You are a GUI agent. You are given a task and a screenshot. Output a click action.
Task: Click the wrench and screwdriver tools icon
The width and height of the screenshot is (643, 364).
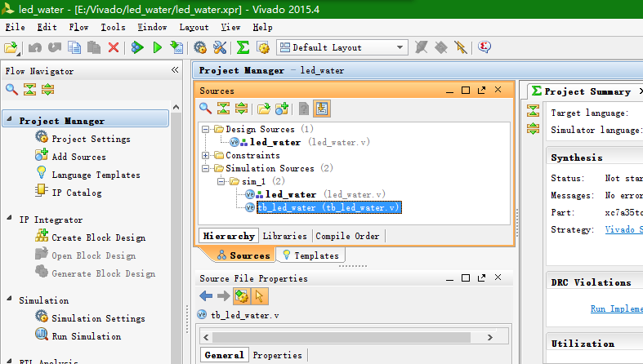click(220, 47)
